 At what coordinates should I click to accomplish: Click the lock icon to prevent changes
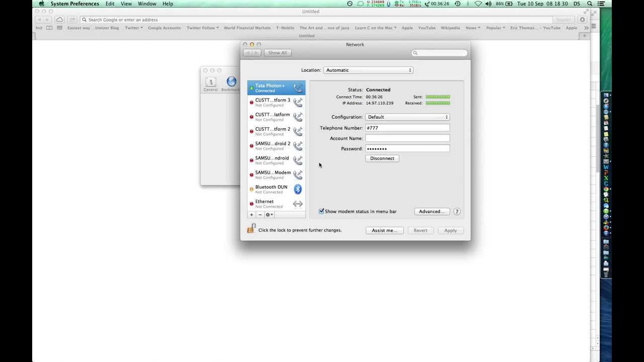(x=251, y=229)
